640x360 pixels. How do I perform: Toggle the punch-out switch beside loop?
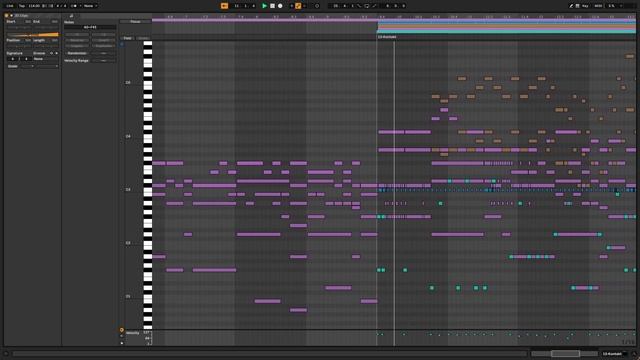374,6
